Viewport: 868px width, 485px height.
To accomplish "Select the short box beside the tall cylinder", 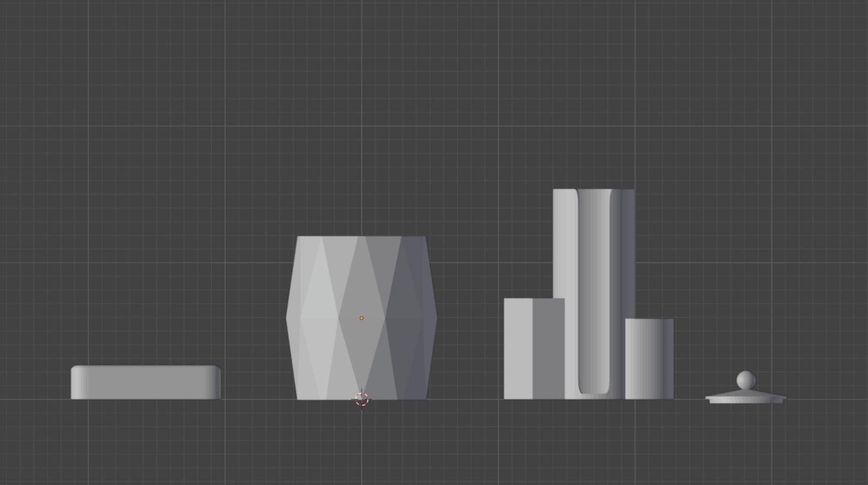I will click(x=534, y=348).
